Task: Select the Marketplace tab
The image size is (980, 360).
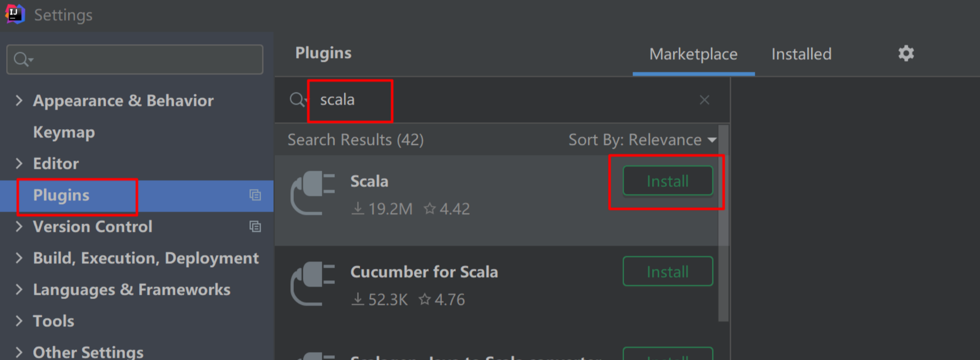Action: tap(693, 54)
